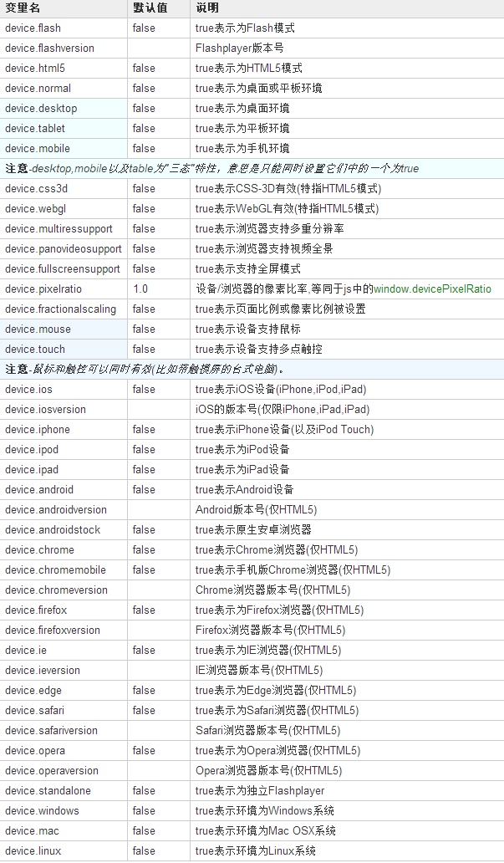Click the device.androidstock row name
Screen dimensions: 504x863
[x=53, y=530]
